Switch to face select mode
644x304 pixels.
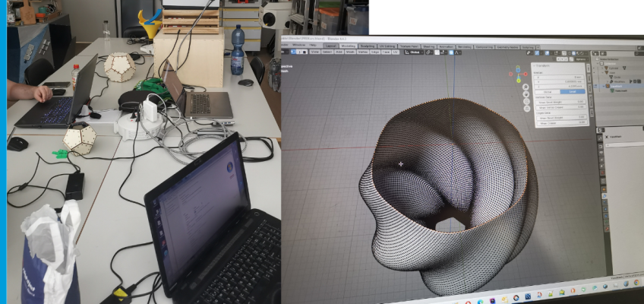tap(305, 52)
